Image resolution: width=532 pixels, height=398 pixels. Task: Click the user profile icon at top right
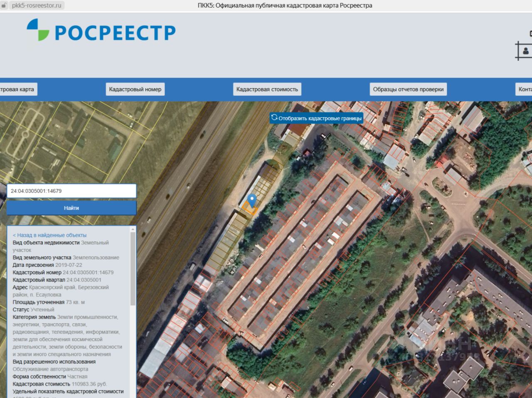click(x=526, y=51)
